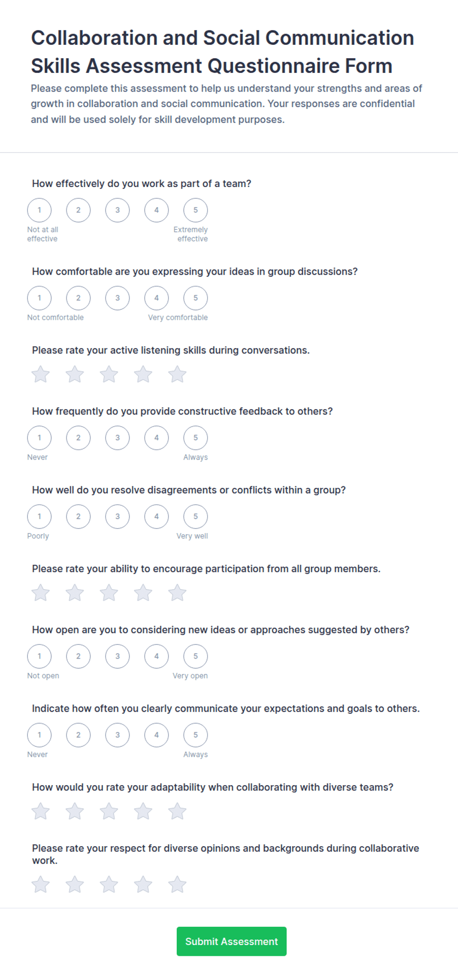Image resolution: width=458 pixels, height=980 pixels.
Task: Give adaptability with diverse teams five stars
Action: pyautogui.click(x=177, y=811)
